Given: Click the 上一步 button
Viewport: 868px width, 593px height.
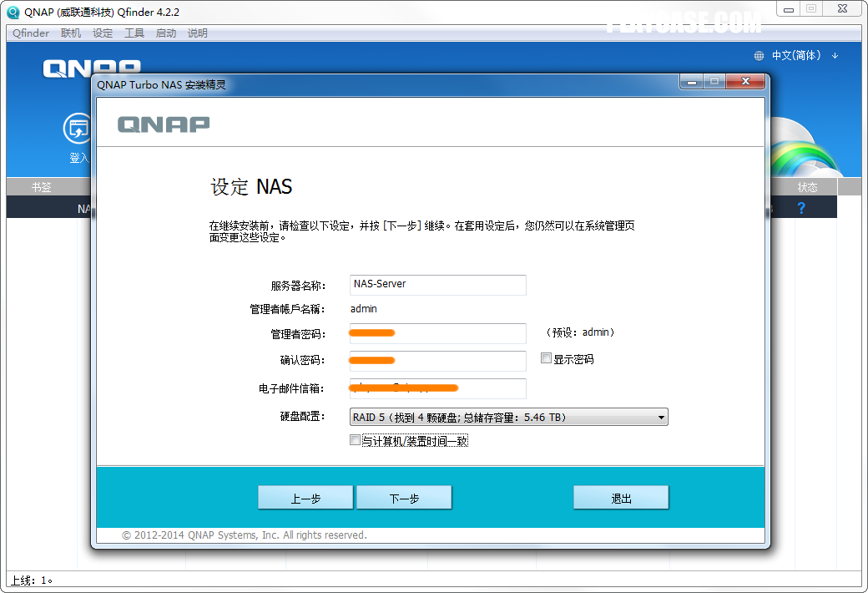Looking at the screenshot, I should (x=305, y=498).
